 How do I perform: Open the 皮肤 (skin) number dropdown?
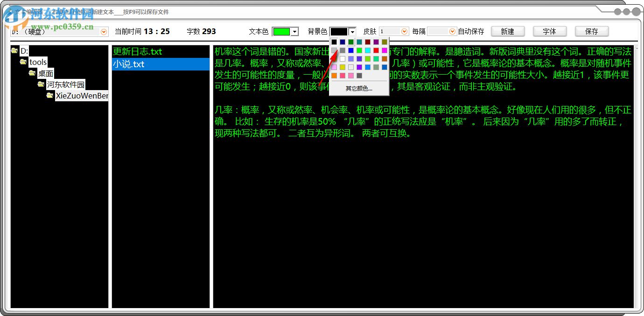(404, 31)
